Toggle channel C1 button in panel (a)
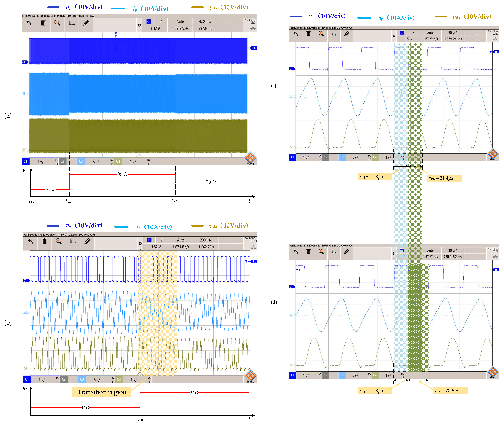Screen dimensions: 504x427 click(x=25, y=161)
